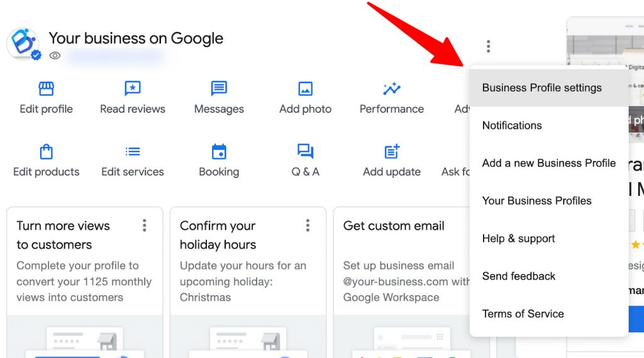644x358 pixels.
Task: Open the Q & A chat icon
Action: click(305, 151)
